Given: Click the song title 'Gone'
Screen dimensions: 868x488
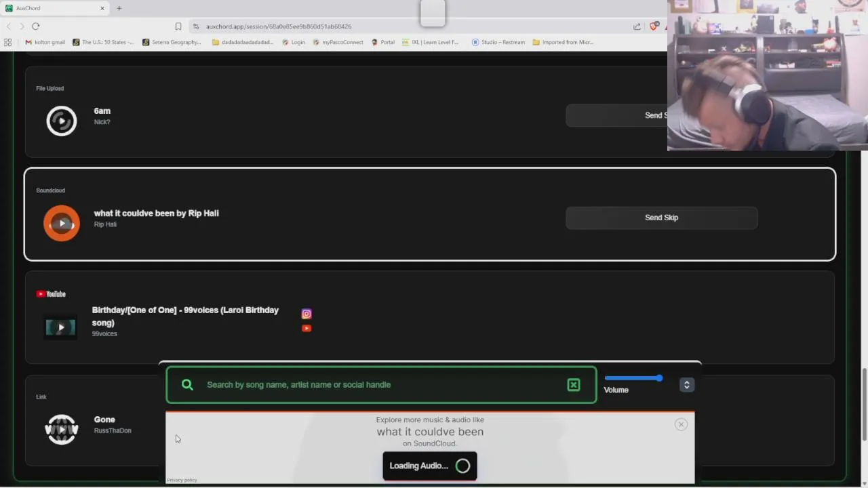Looking at the screenshot, I should coord(104,420).
